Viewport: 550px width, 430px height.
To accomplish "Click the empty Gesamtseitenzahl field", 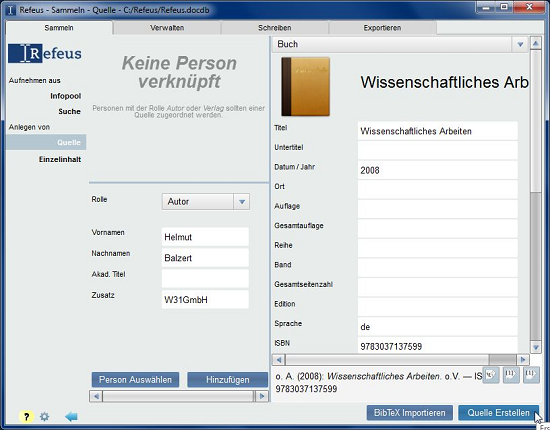I will coord(438,288).
